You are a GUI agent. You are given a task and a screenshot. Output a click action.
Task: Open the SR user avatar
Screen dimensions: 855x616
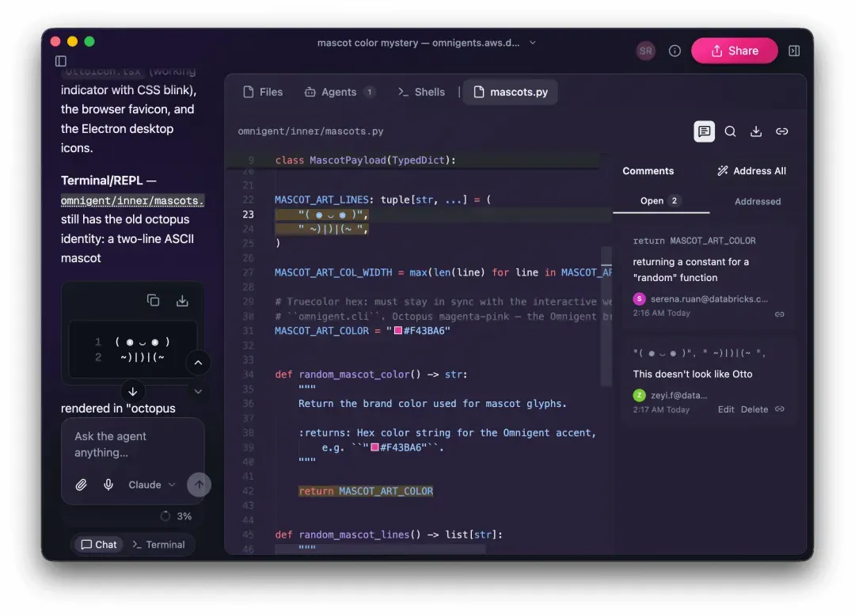coord(646,51)
